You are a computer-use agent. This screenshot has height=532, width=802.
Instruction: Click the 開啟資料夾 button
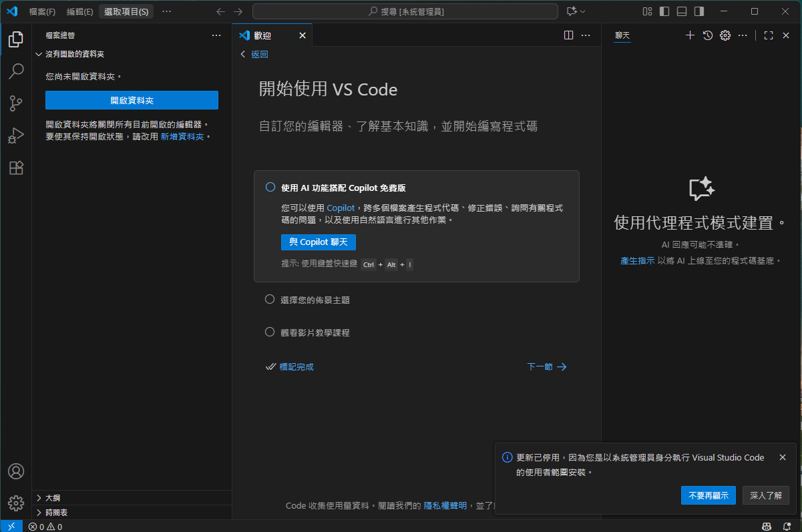point(132,100)
